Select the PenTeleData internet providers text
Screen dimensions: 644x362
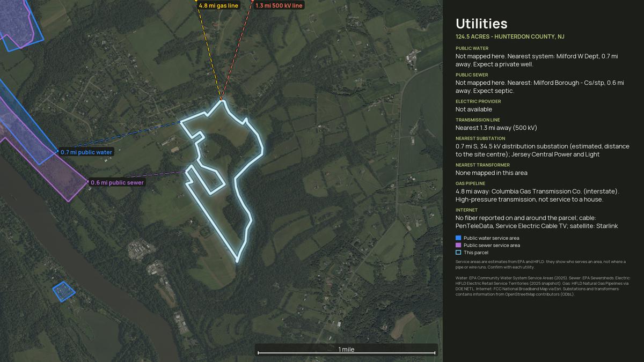(537, 222)
